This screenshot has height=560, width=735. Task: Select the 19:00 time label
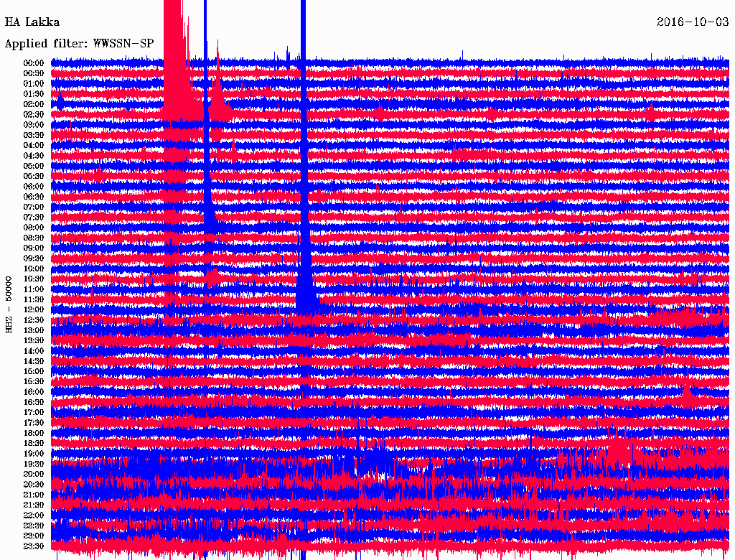coord(34,454)
